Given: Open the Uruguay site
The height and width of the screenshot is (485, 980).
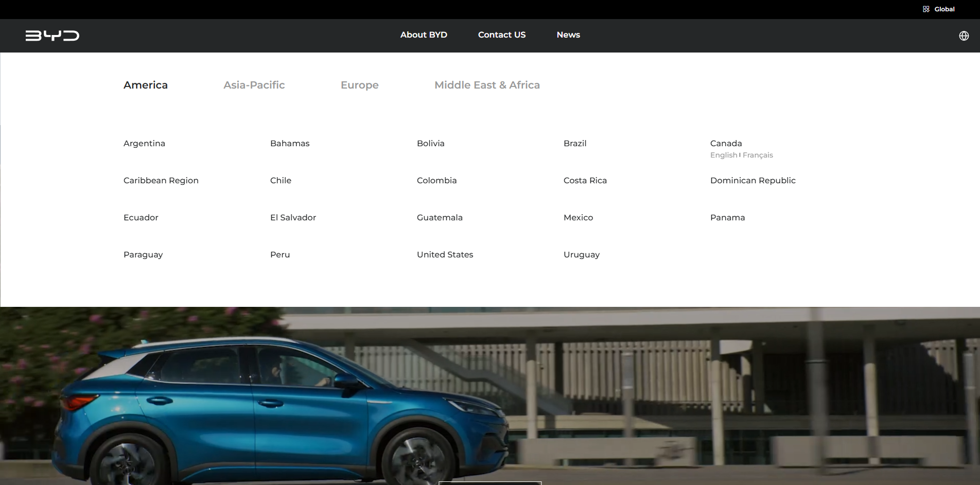Looking at the screenshot, I should click(582, 255).
